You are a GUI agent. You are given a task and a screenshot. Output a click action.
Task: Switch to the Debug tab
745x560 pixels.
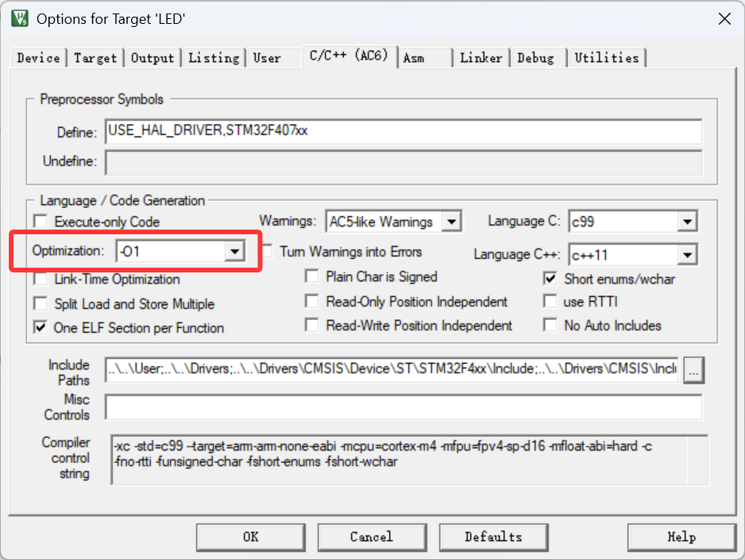[535, 58]
